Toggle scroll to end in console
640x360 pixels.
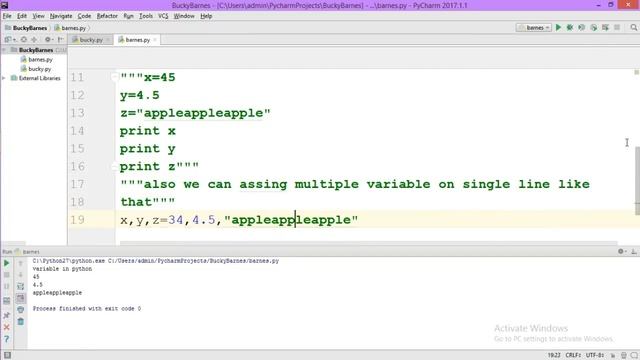coord(20,298)
